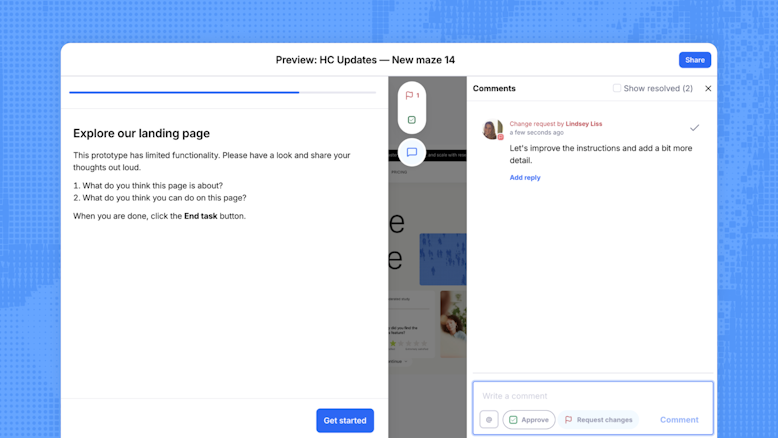
Task: Click the woman photo in prototype preview
Action: (x=453, y=324)
